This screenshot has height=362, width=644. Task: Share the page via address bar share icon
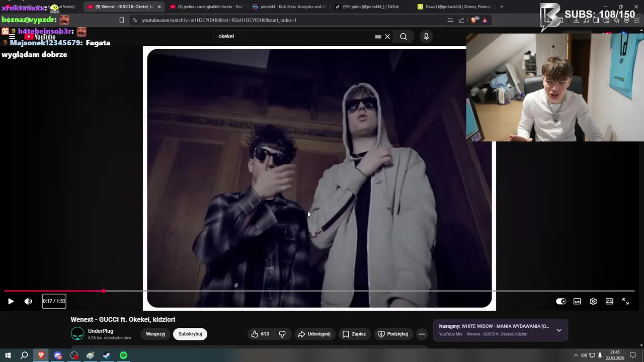461,20
